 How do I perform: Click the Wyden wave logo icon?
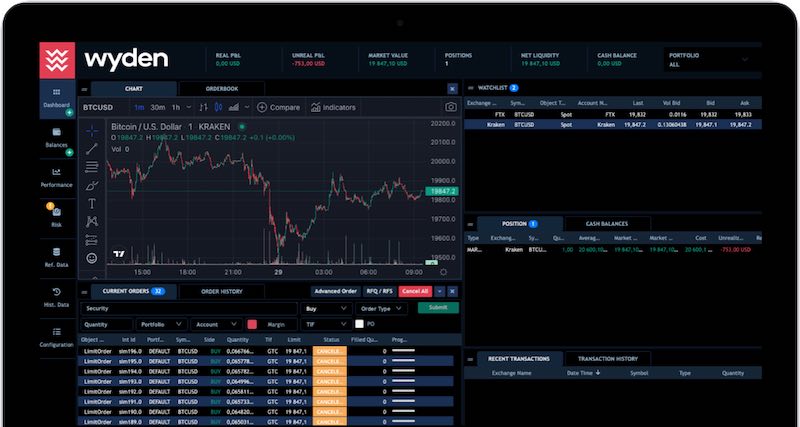click(x=57, y=60)
